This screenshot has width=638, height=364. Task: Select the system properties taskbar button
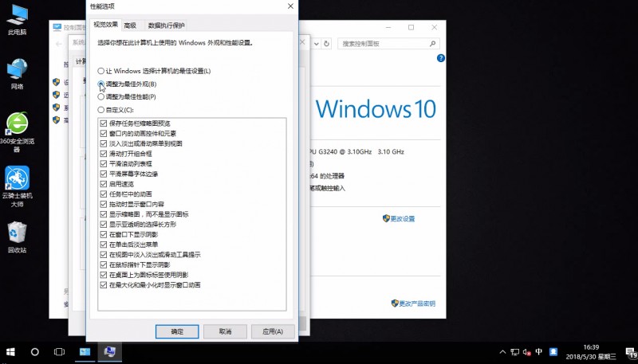point(109,352)
